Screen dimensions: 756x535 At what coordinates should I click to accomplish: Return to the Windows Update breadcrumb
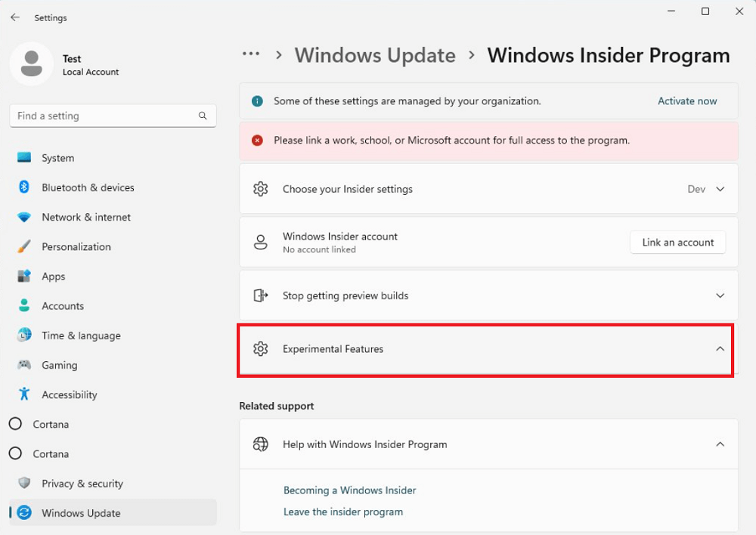click(x=375, y=55)
